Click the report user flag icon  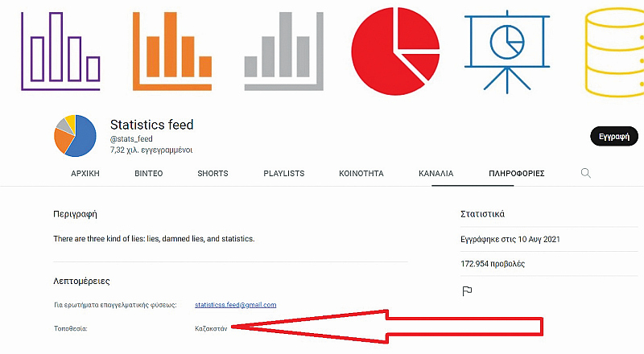[x=467, y=291]
